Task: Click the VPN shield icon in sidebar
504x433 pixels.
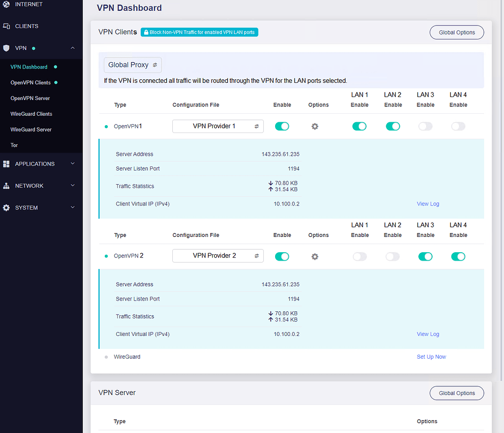Action: 6,48
